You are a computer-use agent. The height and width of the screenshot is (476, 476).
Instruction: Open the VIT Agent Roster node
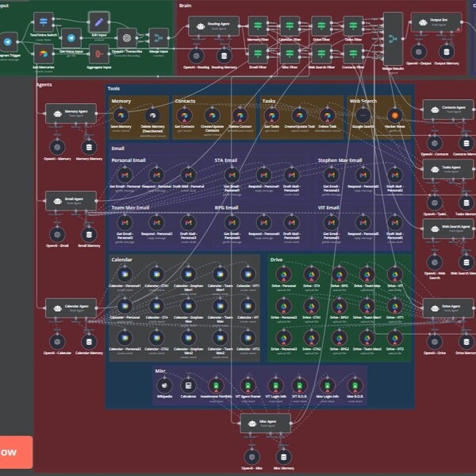tap(248, 386)
